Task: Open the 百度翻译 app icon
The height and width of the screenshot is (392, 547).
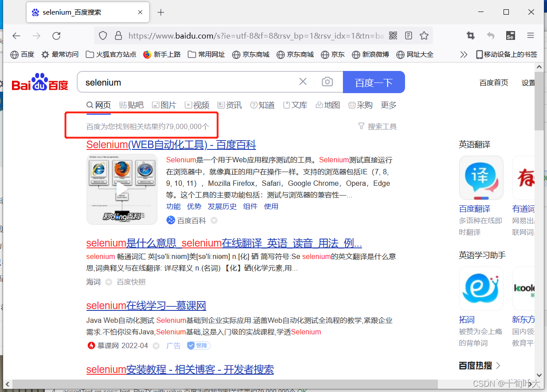Action: [481, 178]
